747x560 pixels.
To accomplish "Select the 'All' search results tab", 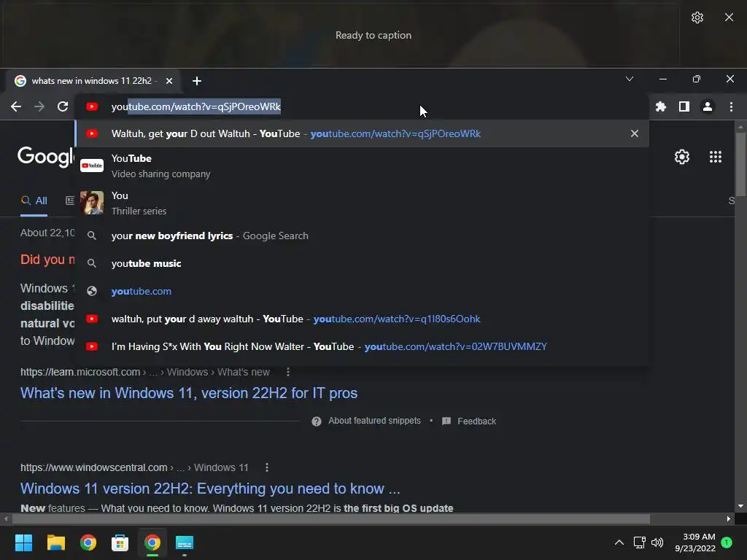I will point(34,201).
